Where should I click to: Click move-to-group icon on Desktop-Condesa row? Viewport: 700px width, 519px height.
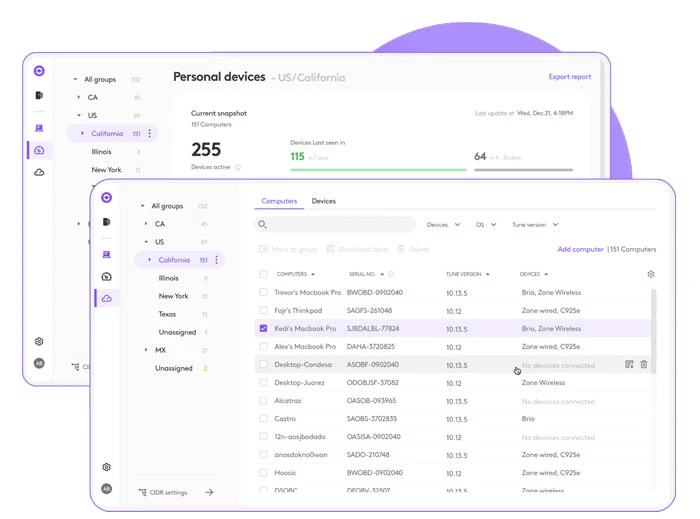(628, 365)
